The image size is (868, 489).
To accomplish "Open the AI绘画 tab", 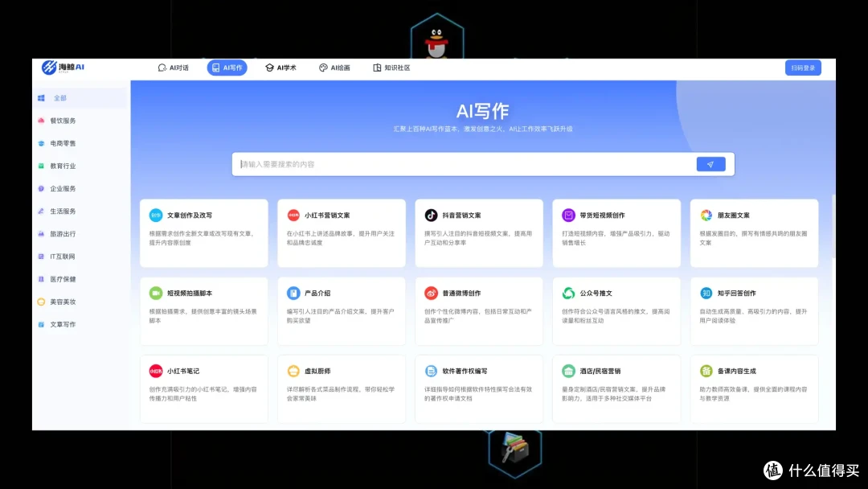I will point(334,68).
